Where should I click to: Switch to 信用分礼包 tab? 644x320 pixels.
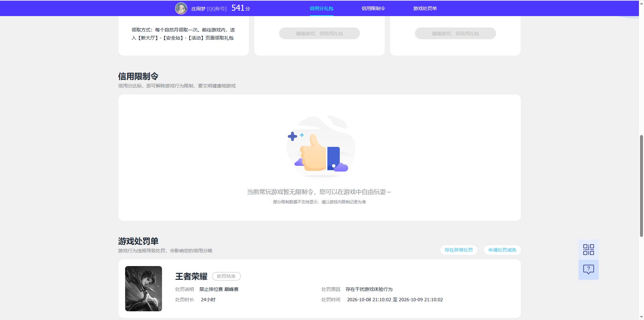(321, 8)
